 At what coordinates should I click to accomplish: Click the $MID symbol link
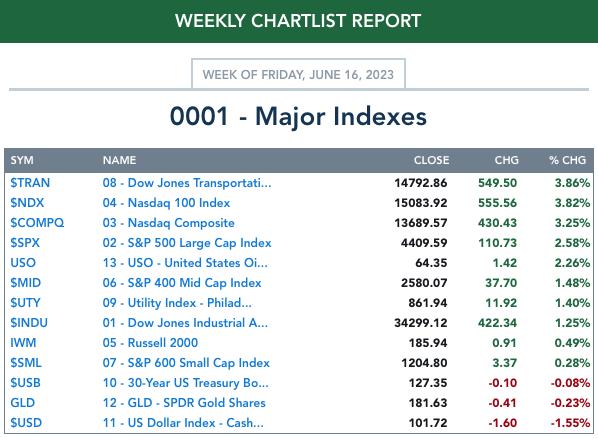26,283
